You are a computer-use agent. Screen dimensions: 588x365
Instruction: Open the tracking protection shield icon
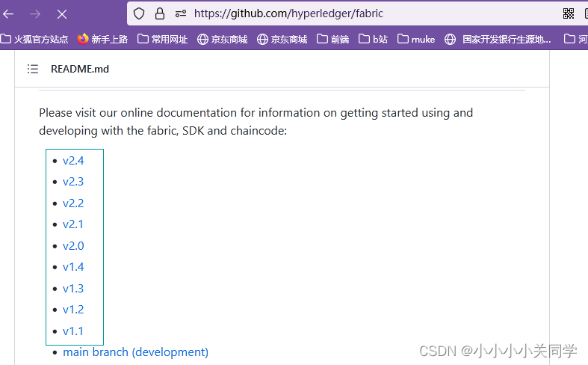click(x=139, y=14)
